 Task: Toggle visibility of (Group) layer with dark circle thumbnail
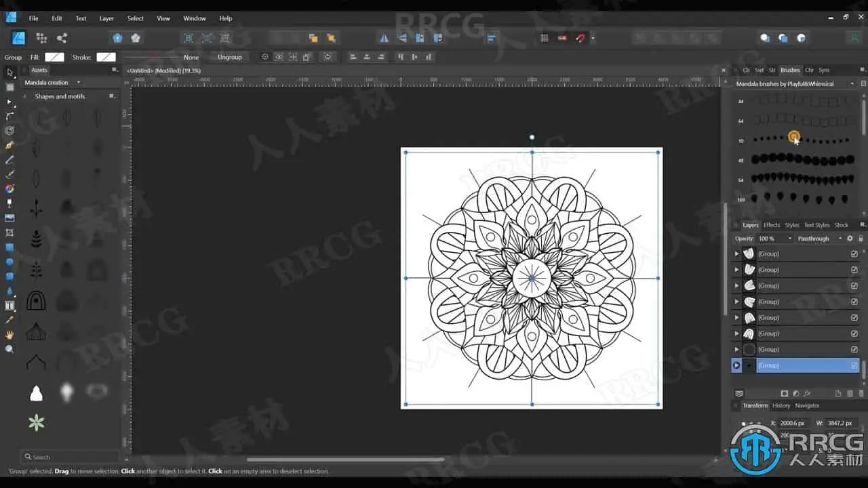(x=854, y=349)
